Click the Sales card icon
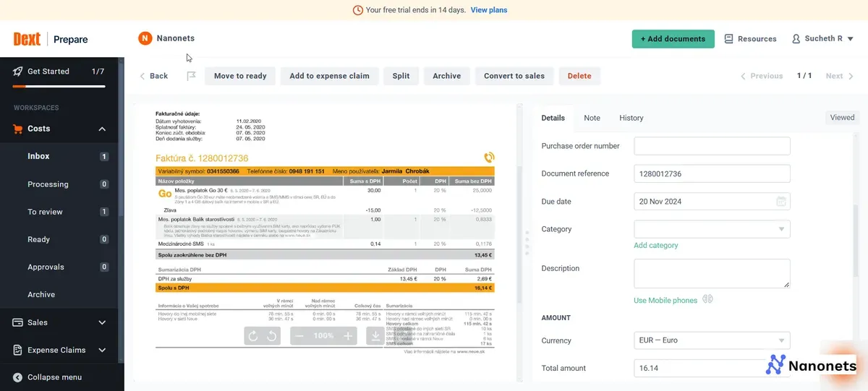Image resolution: width=868 pixels, height=391 pixels. click(18, 322)
